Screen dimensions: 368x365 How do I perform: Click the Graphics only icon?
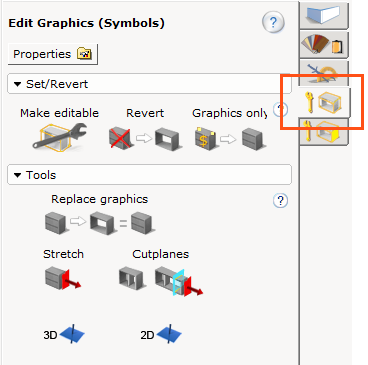point(230,138)
